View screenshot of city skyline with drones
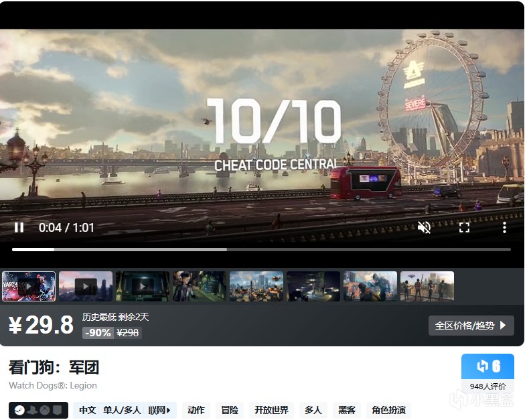The image size is (529, 420). [x=256, y=286]
